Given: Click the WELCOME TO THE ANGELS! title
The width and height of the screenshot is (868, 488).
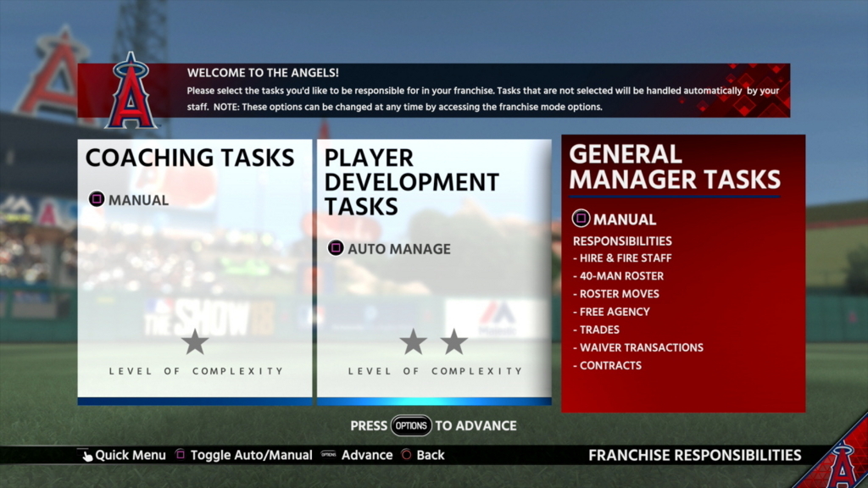Looking at the screenshot, I should (x=263, y=73).
